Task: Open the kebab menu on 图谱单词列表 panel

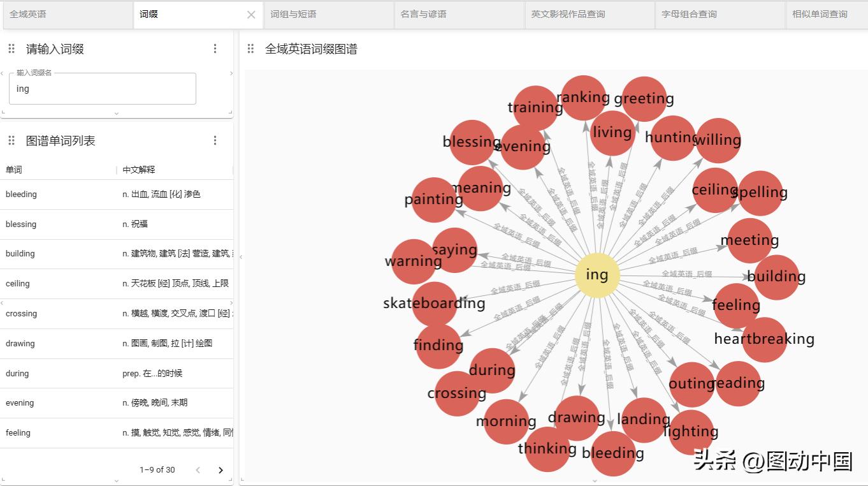Action: (x=215, y=140)
